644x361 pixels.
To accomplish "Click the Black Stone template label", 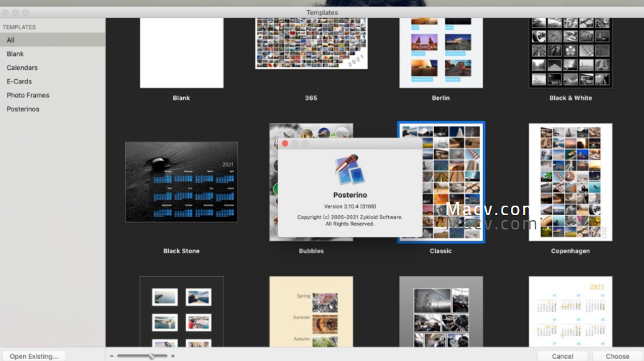I will pos(182,251).
